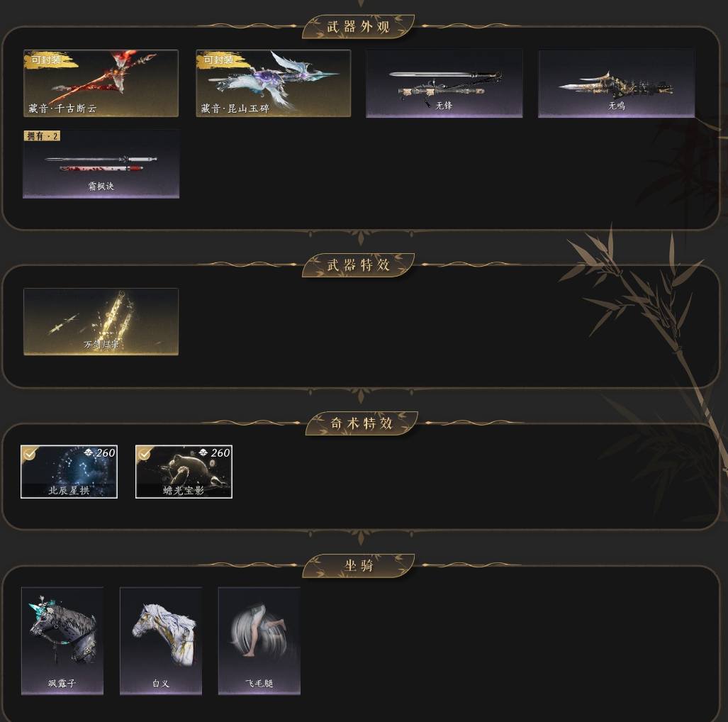Screen dimensions: 728x722
Task: Select the 藏音·千古断云 weapon skin card
Action: point(101,83)
